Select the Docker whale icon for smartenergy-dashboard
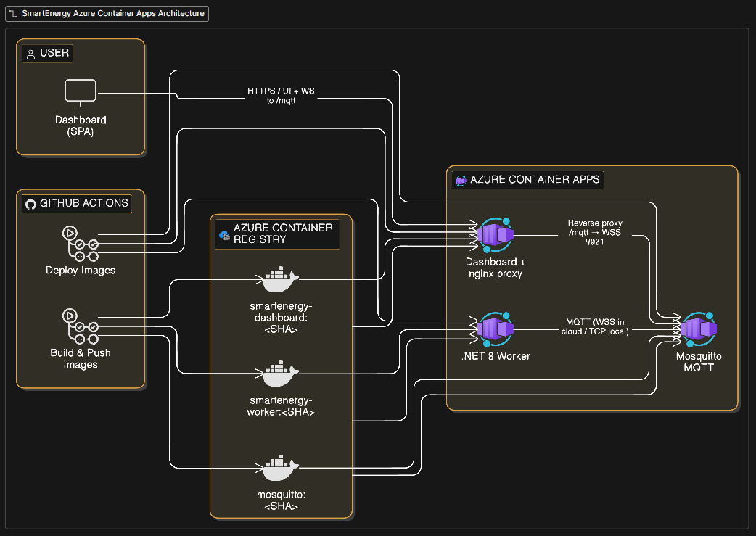The width and height of the screenshot is (756, 536). [276, 279]
